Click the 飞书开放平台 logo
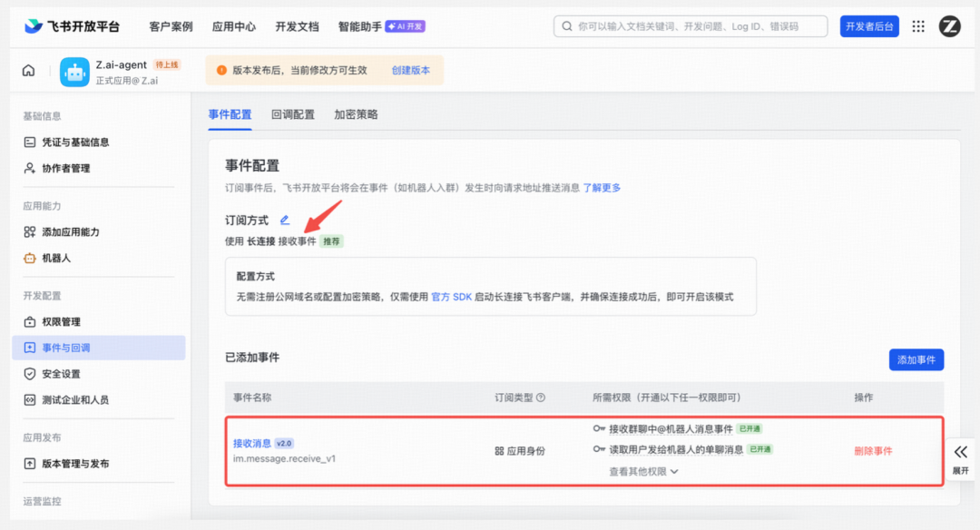 tap(72, 26)
